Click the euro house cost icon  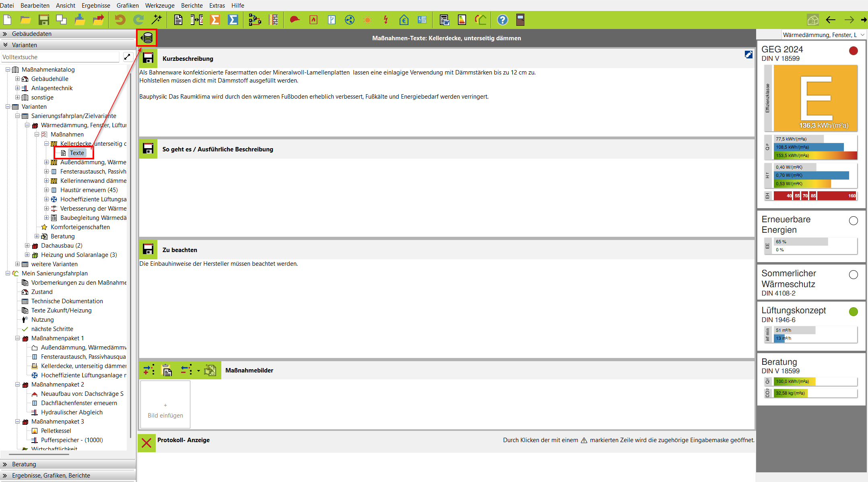tap(404, 20)
